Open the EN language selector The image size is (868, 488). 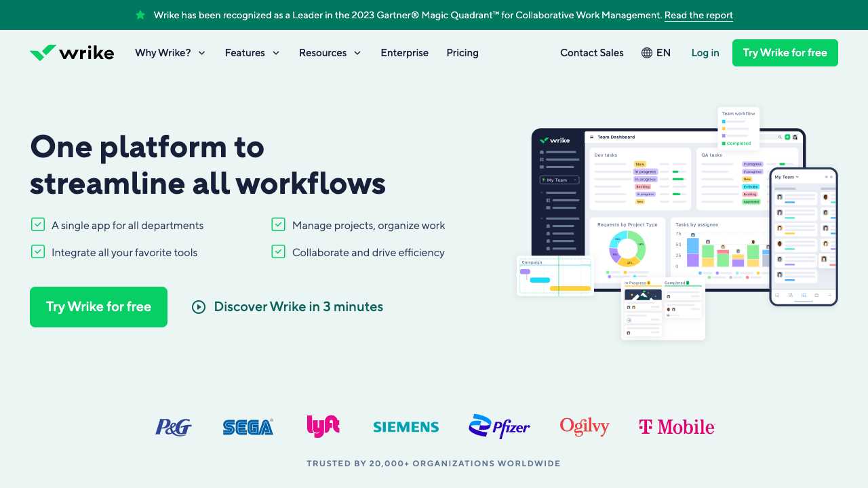(656, 53)
